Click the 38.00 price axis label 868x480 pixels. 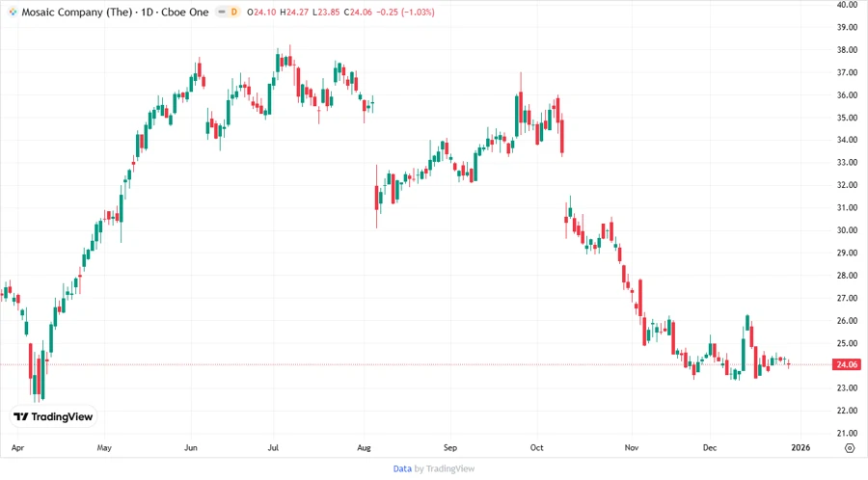(x=847, y=50)
